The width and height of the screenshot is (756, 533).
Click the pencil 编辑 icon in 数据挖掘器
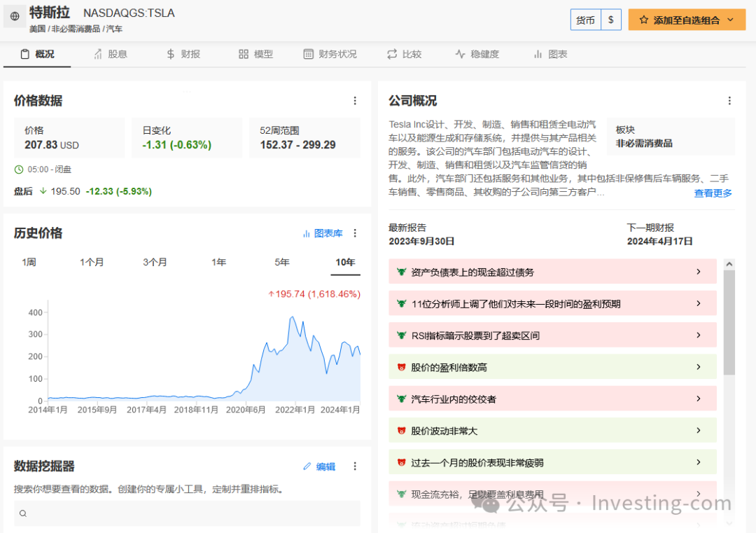[x=307, y=466]
